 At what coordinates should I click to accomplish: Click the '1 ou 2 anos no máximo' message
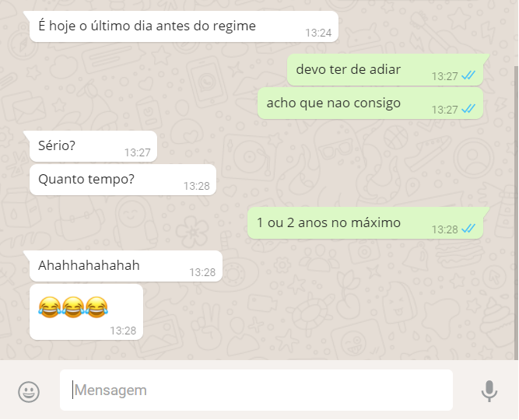tap(366, 223)
